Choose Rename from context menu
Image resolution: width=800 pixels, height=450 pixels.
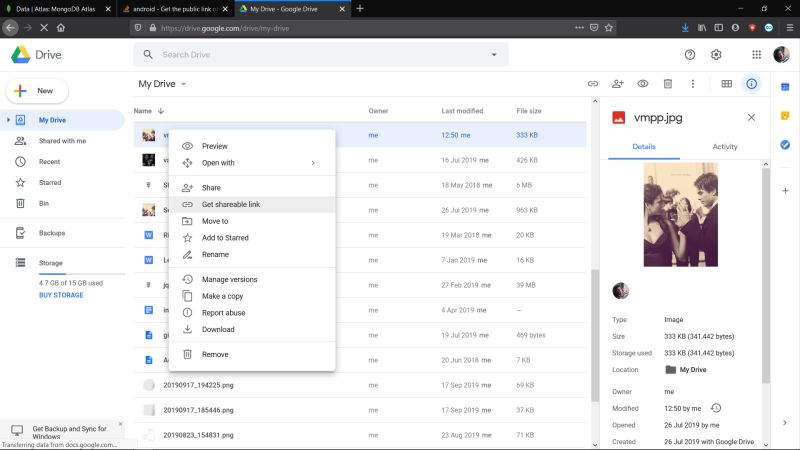(252, 254)
